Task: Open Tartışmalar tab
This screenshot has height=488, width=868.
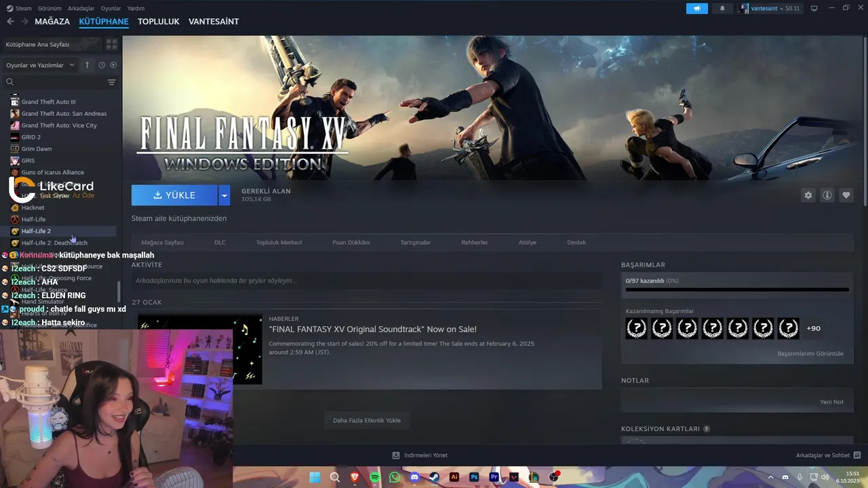Action: pos(416,242)
